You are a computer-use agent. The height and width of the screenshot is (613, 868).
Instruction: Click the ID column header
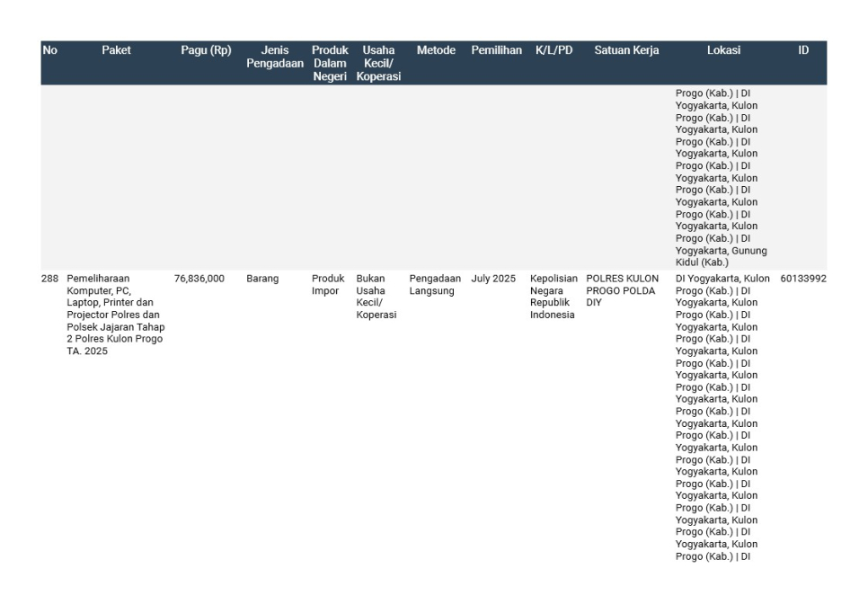coord(803,51)
